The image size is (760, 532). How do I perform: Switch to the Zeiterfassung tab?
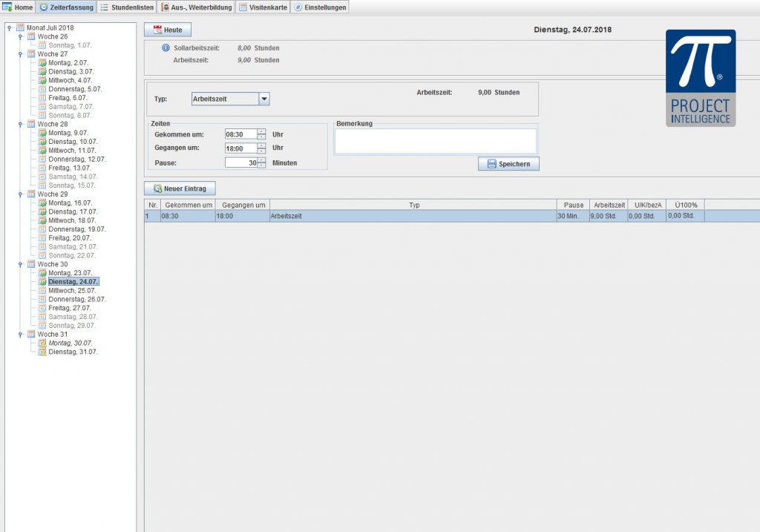point(66,7)
